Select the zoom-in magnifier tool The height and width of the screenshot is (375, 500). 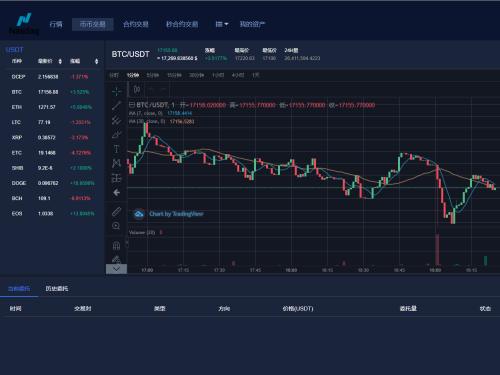(x=116, y=226)
